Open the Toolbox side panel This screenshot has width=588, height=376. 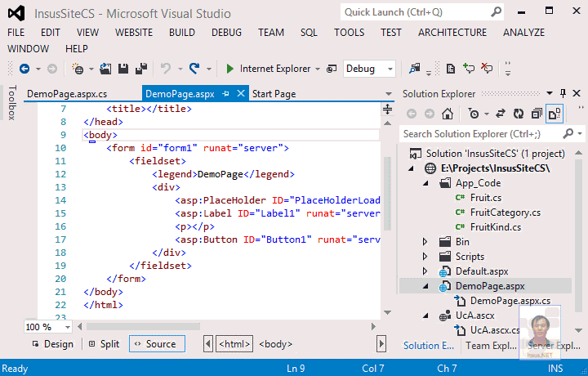[12, 103]
